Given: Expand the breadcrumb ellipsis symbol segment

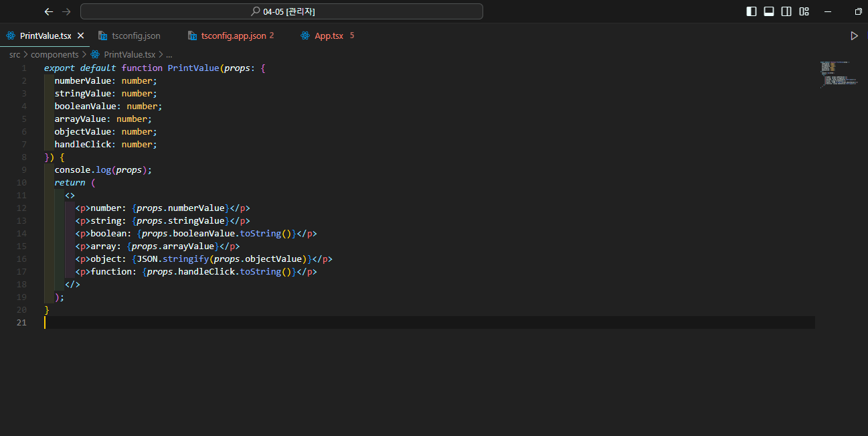Looking at the screenshot, I should pyautogui.click(x=169, y=55).
